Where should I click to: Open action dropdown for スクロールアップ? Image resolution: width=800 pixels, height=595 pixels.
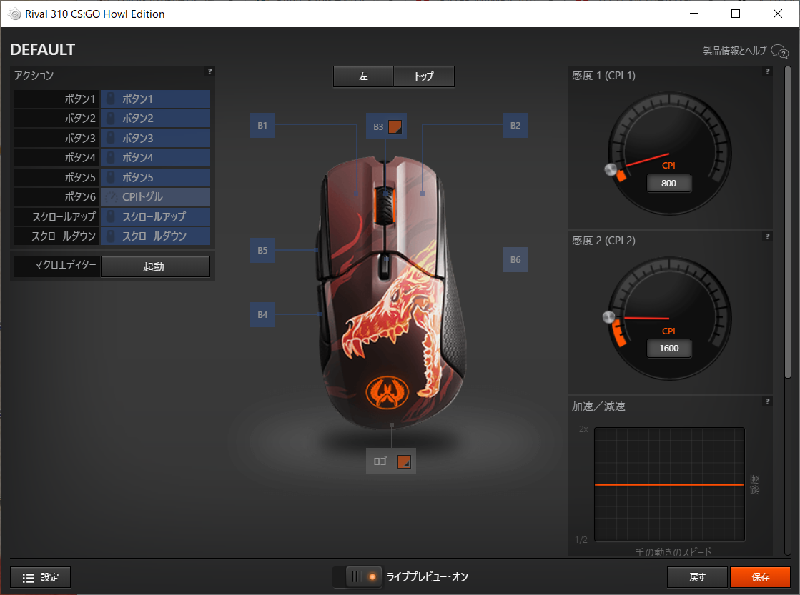(x=156, y=217)
